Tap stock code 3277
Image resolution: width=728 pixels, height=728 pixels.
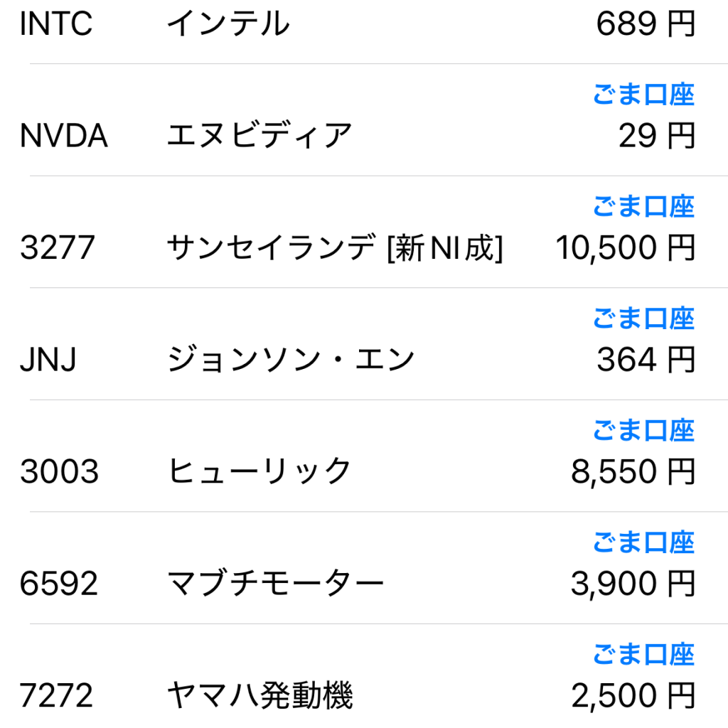coord(58,248)
